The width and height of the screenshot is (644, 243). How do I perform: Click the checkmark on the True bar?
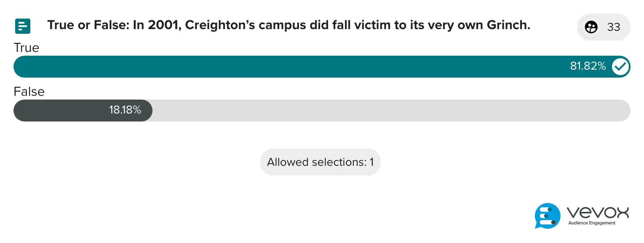(620, 66)
